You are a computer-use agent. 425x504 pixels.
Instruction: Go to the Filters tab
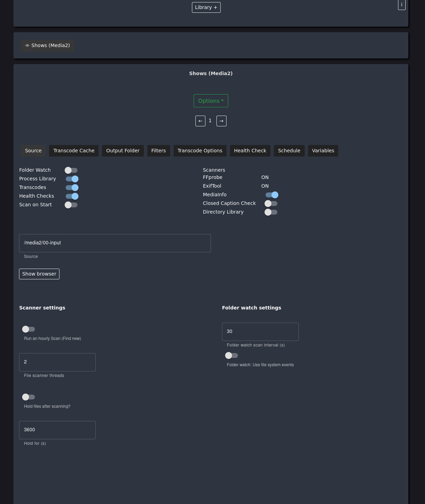tap(158, 151)
